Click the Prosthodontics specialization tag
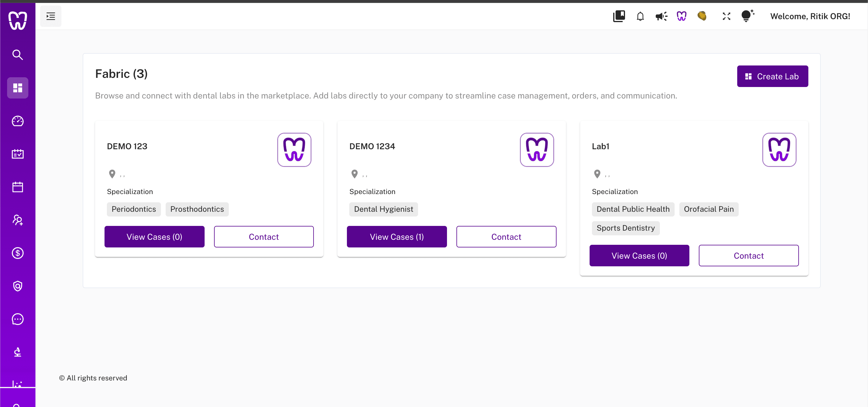 pos(197,209)
